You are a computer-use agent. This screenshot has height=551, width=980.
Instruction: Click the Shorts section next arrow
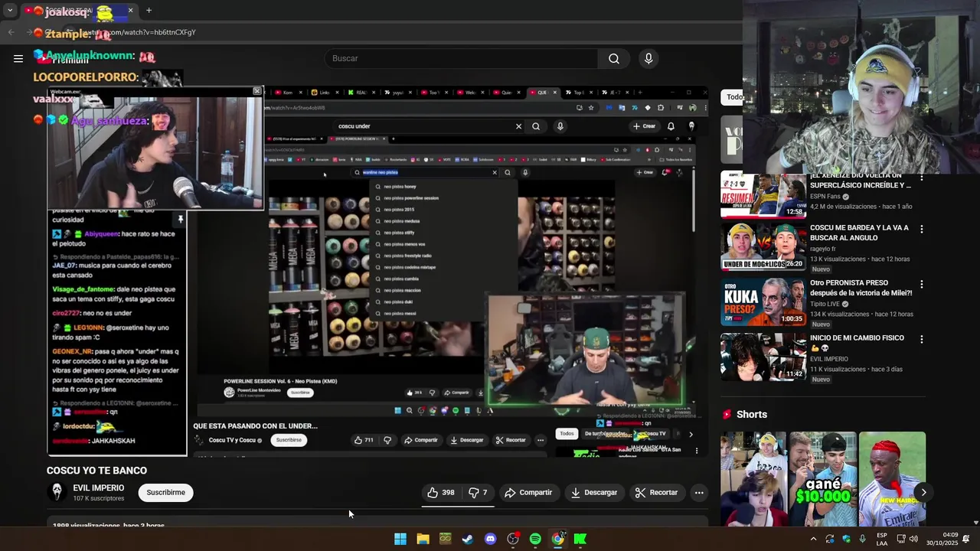[923, 492]
